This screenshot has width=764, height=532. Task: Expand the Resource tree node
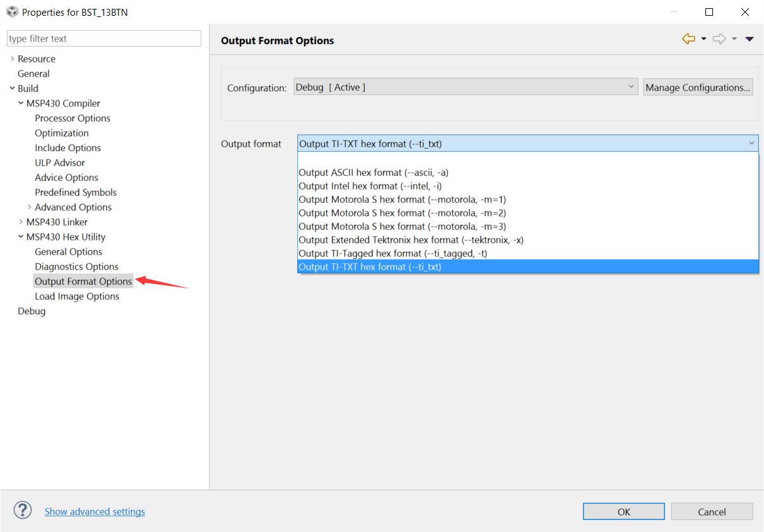point(13,59)
